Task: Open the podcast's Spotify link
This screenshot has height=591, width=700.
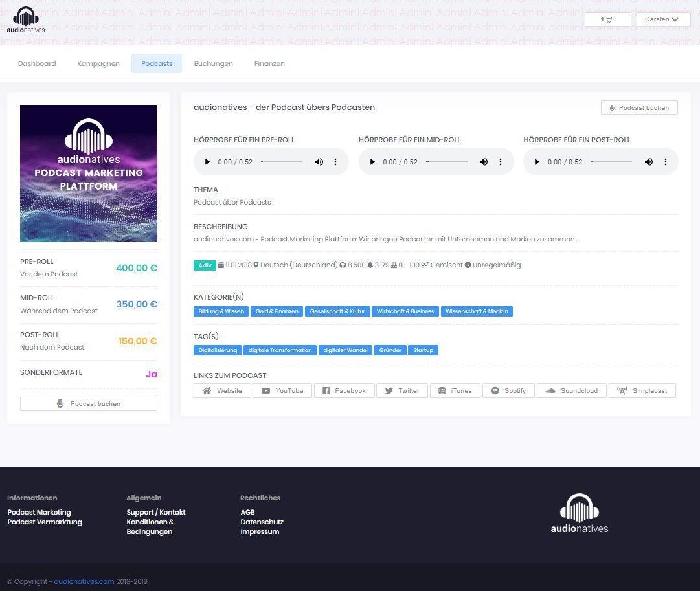Action: point(509,391)
